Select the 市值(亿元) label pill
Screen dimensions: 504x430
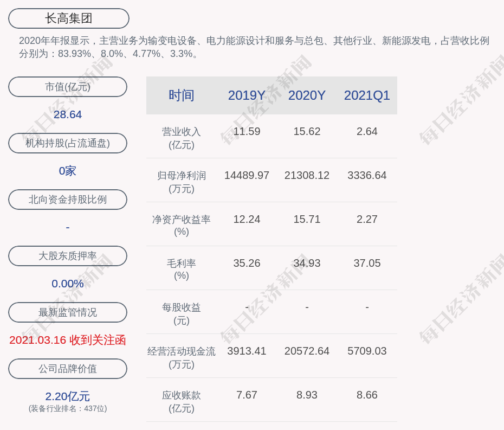(68, 87)
